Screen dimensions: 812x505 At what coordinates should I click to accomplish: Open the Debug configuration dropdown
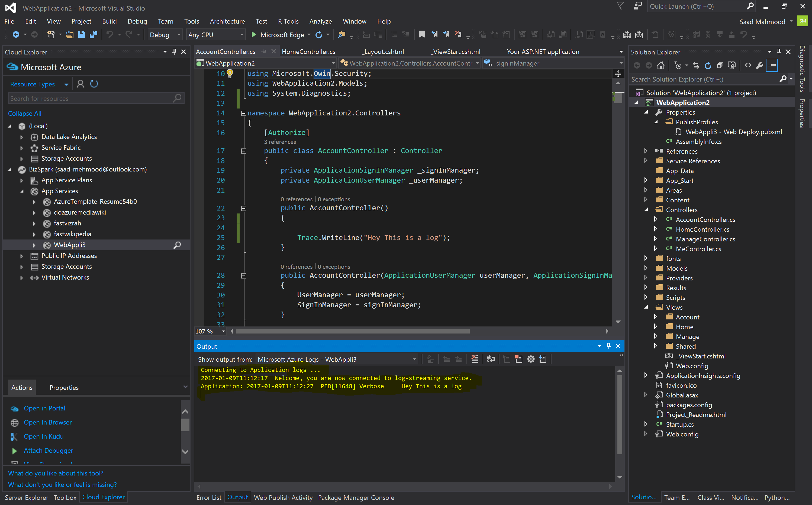(x=165, y=35)
